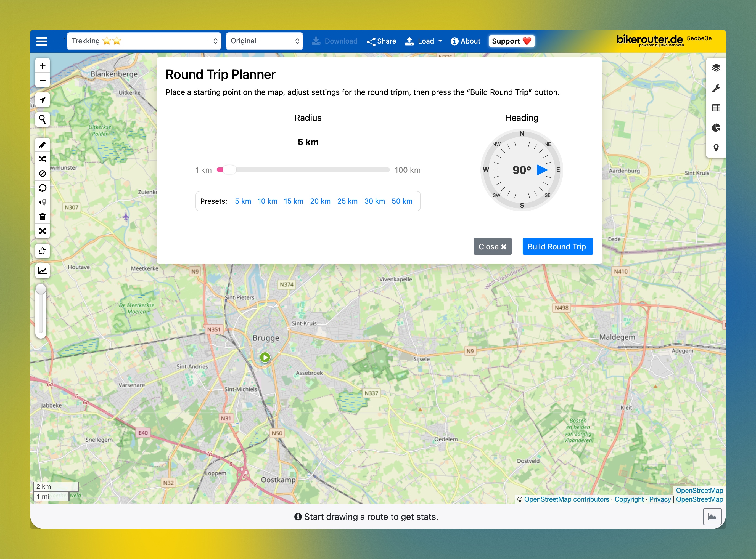Open the map search magnifier

pyautogui.click(x=42, y=119)
